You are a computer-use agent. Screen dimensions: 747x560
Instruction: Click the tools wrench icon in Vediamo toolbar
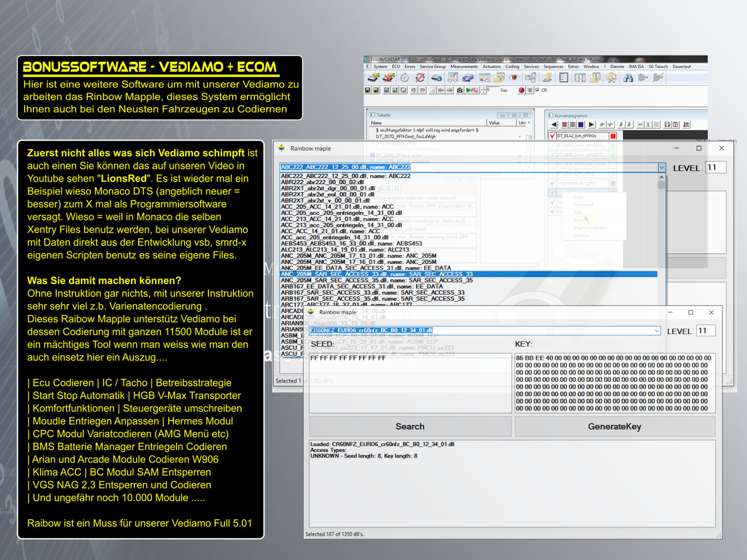coord(611,77)
